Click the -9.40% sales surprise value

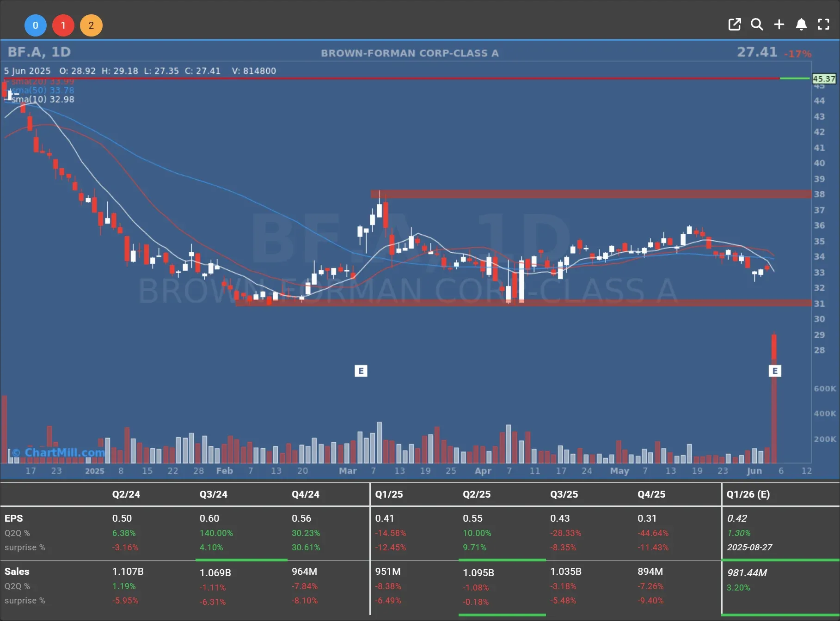[x=650, y=600]
